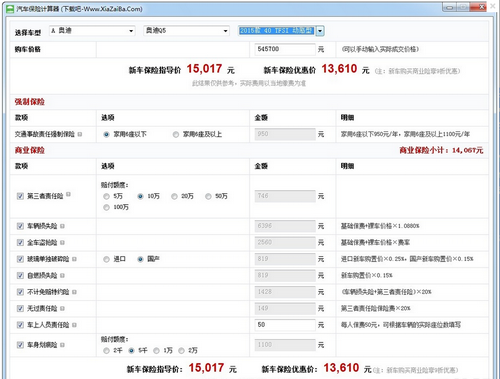
Task: Uncheck the 车辆损失险 checkbox
Action: 20,226
